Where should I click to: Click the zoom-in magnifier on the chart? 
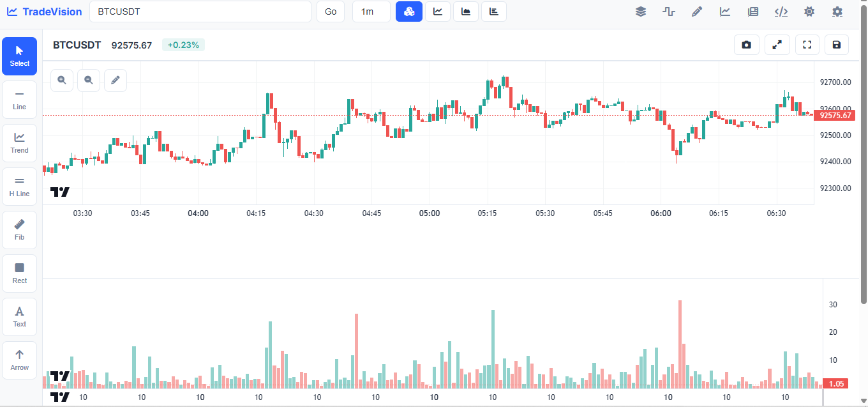(x=61, y=80)
